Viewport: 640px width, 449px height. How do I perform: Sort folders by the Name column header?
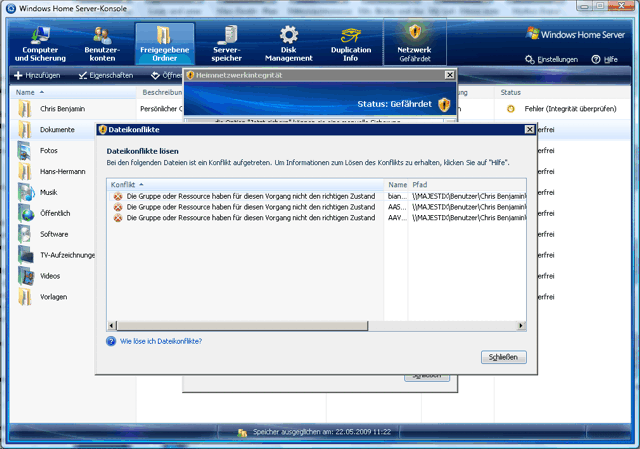coord(73,93)
